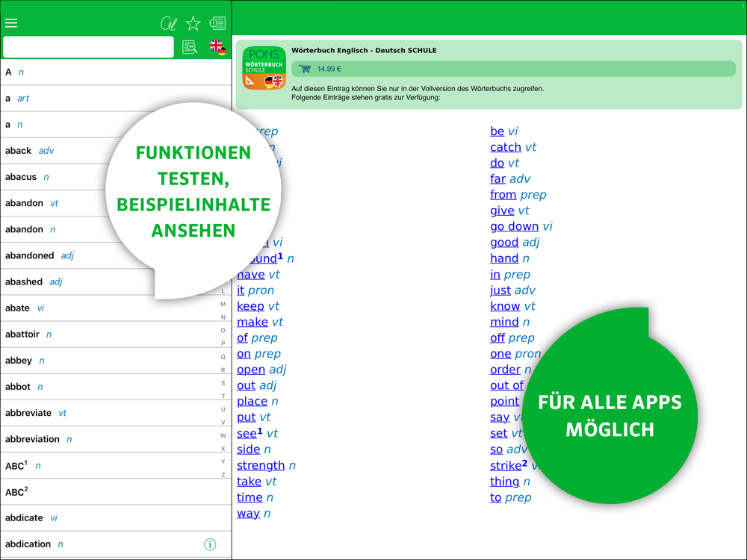Open 'abdication n' entry
Image resolution: width=747 pixels, height=560 pixels.
tap(116, 544)
